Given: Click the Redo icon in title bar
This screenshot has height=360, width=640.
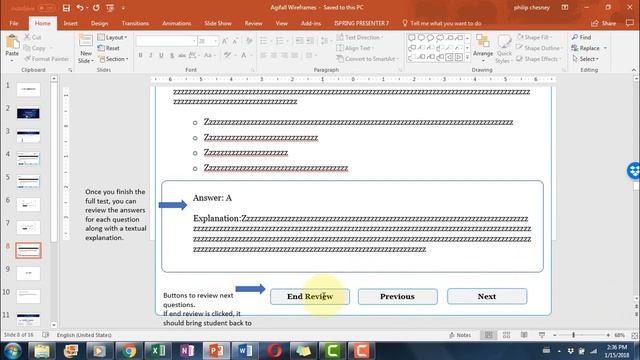Looking at the screenshot, I should [x=96, y=8].
